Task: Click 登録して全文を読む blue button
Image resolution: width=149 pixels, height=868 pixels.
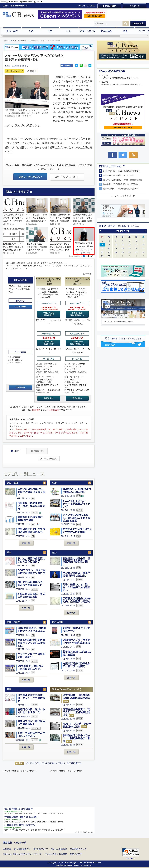Action: tap(30, 177)
